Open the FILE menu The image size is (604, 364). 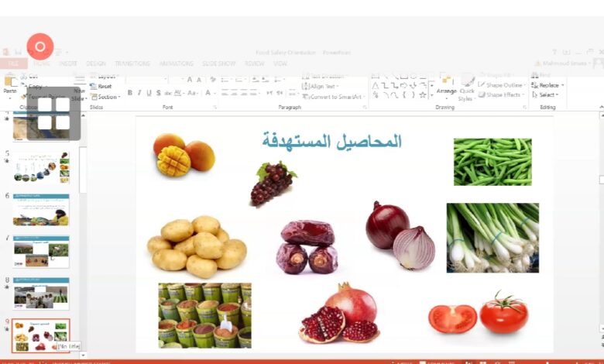(x=13, y=64)
